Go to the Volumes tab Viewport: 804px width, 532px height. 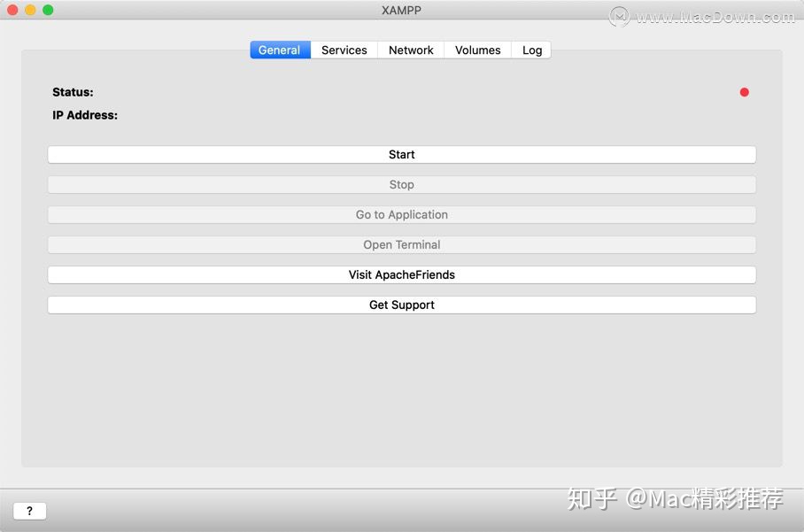[477, 50]
